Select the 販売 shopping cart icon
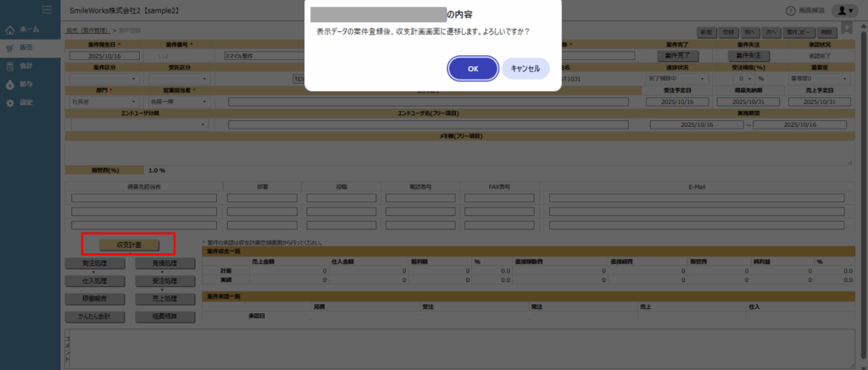Image resolution: width=868 pixels, height=370 pixels. click(10, 48)
